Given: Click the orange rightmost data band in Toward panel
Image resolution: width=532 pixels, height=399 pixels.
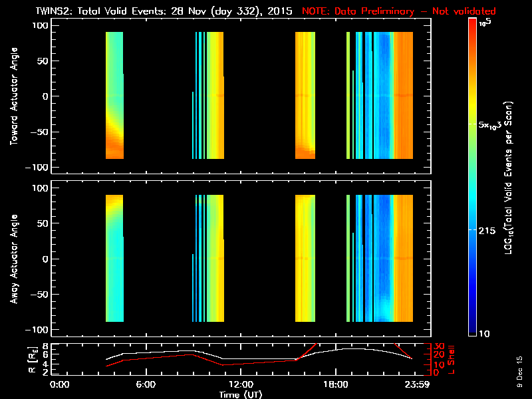Looking at the screenshot, I should pyautogui.click(x=404, y=96).
